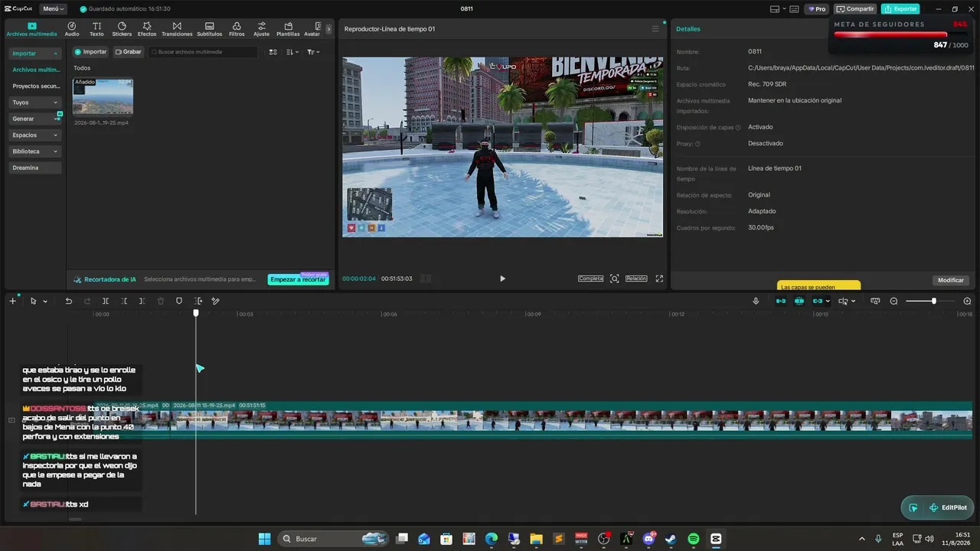Image resolution: width=980 pixels, height=551 pixels.
Task: Toggle timeline auto snapping
Action: [x=799, y=301]
